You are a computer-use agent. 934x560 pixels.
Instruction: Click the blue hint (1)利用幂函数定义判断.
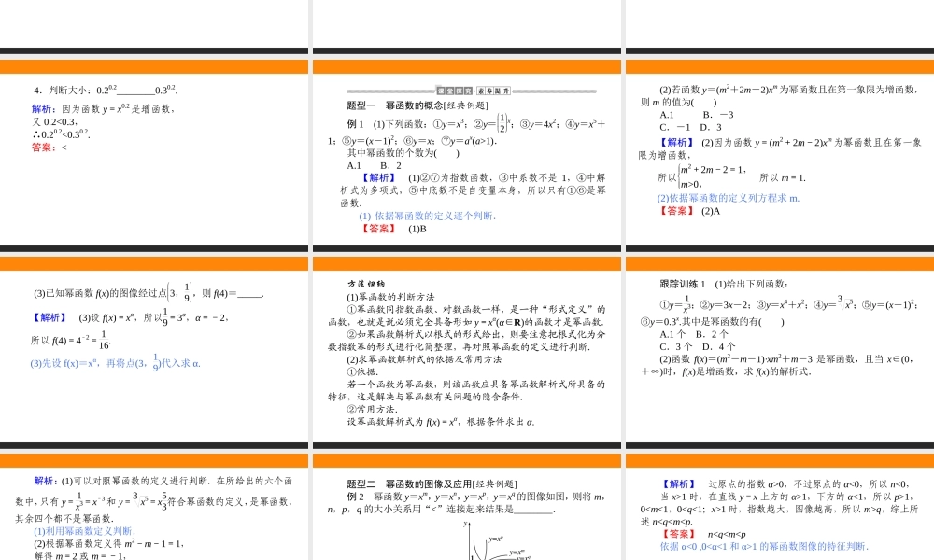pyautogui.click(x=85, y=531)
